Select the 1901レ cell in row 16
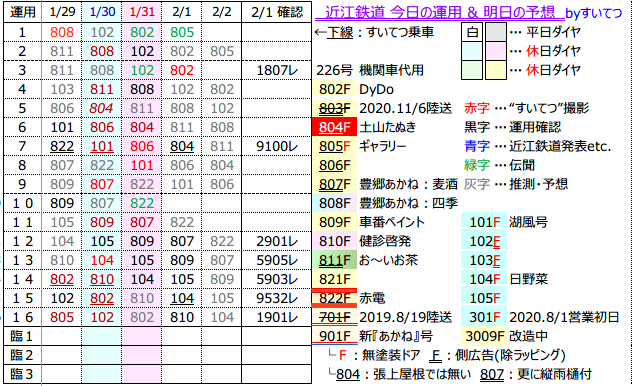Screen dimensions: 632x386 point(276,318)
